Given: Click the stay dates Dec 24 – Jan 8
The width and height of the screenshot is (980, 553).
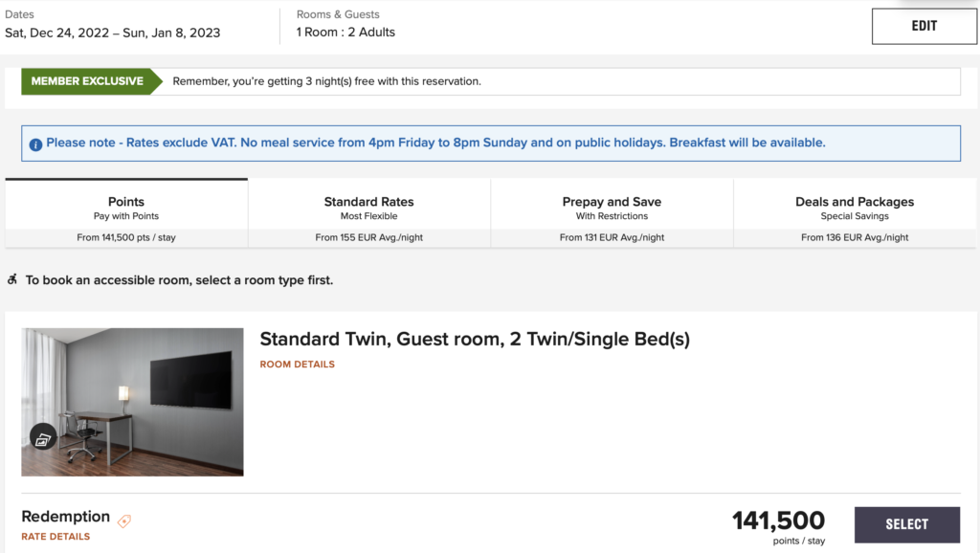Looking at the screenshot, I should pos(113,33).
